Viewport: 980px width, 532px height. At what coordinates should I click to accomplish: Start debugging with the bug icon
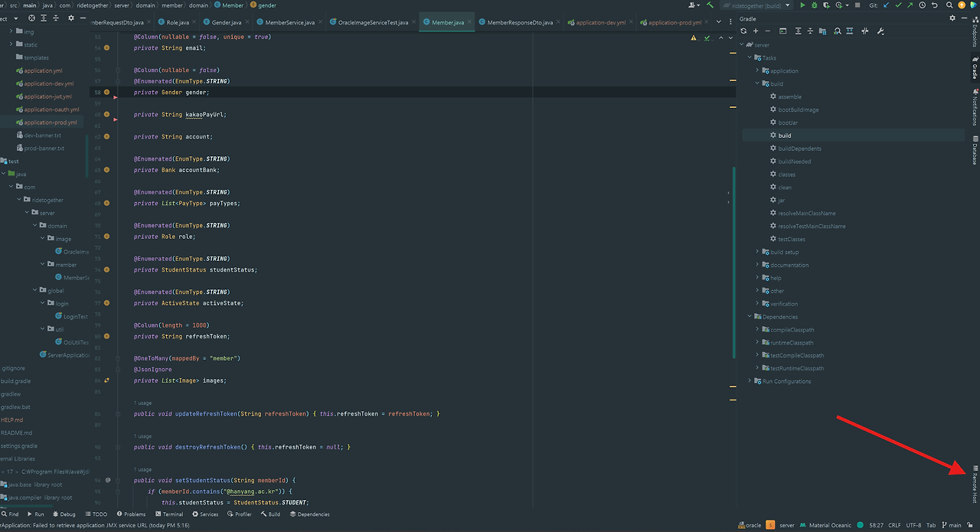pos(815,5)
